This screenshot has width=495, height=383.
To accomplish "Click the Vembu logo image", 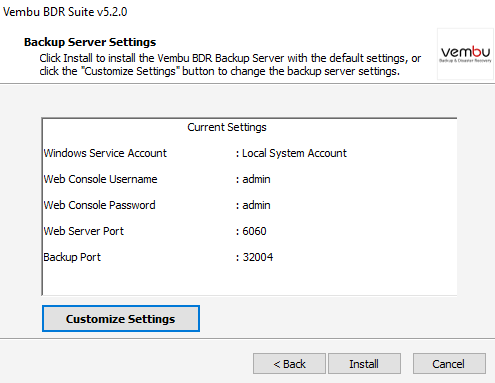I will (x=465, y=54).
